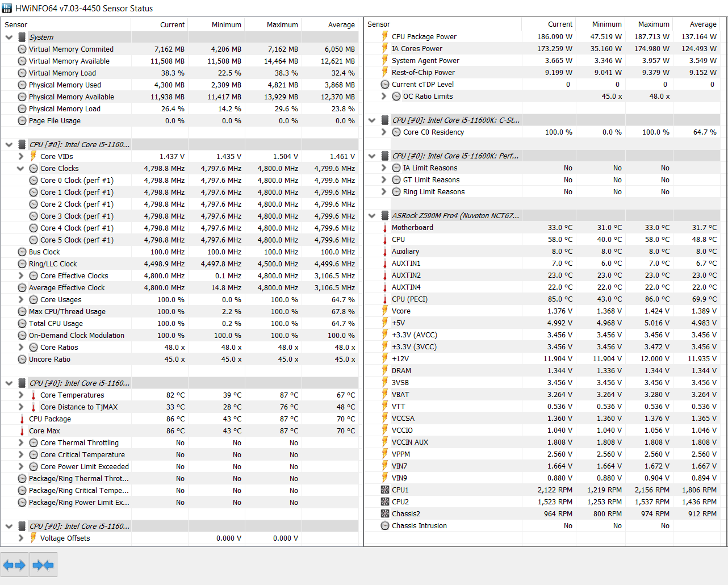Collapse the System sensor group

pos(9,37)
